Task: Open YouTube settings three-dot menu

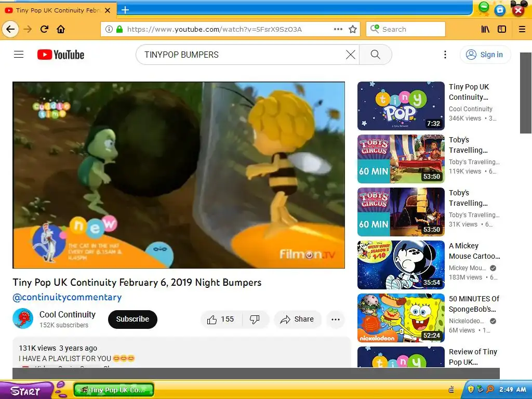Action: [445, 54]
